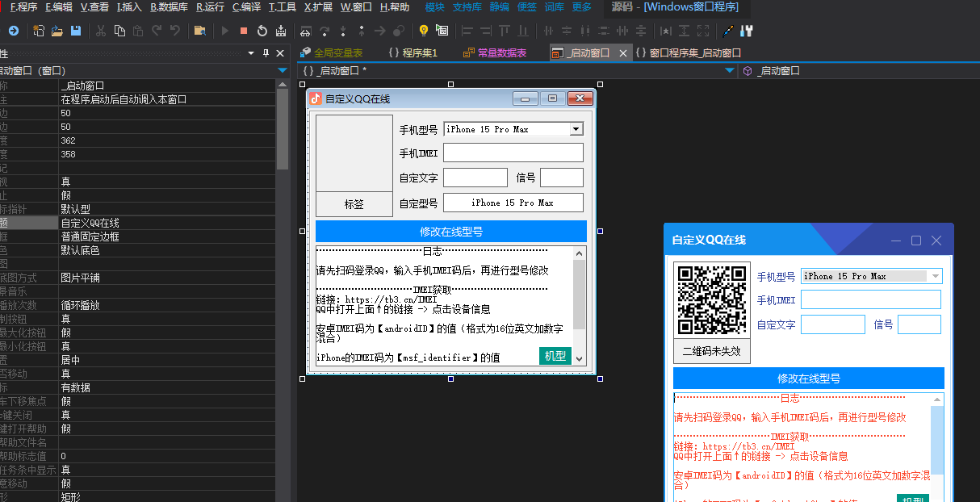The image size is (980, 502).
Task: Click the QR code image
Action: point(712,300)
